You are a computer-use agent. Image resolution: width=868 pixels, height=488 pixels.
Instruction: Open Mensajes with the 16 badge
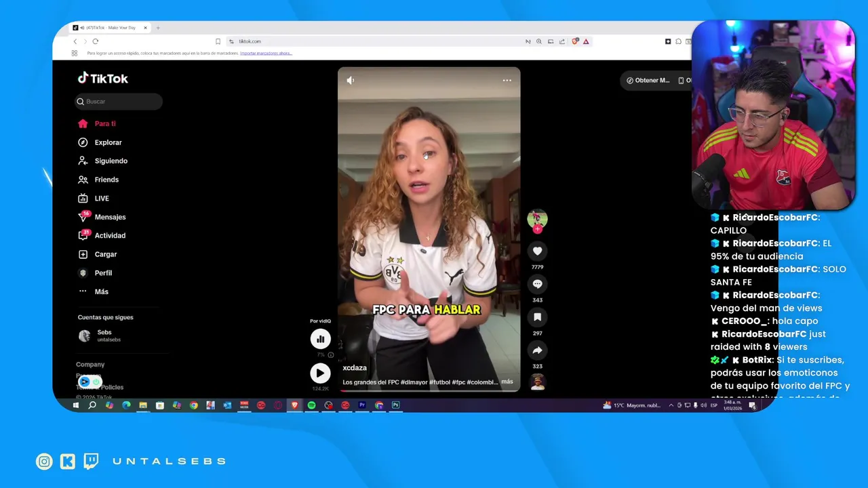(102, 217)
